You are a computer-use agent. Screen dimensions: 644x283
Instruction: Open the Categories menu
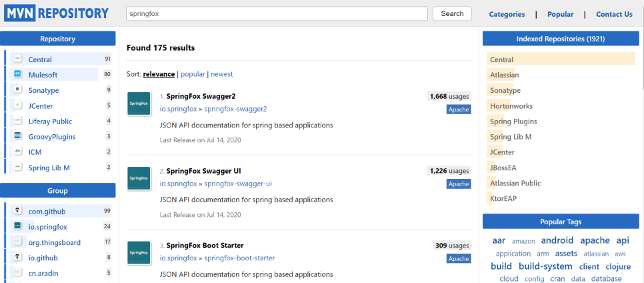(507, 14)
